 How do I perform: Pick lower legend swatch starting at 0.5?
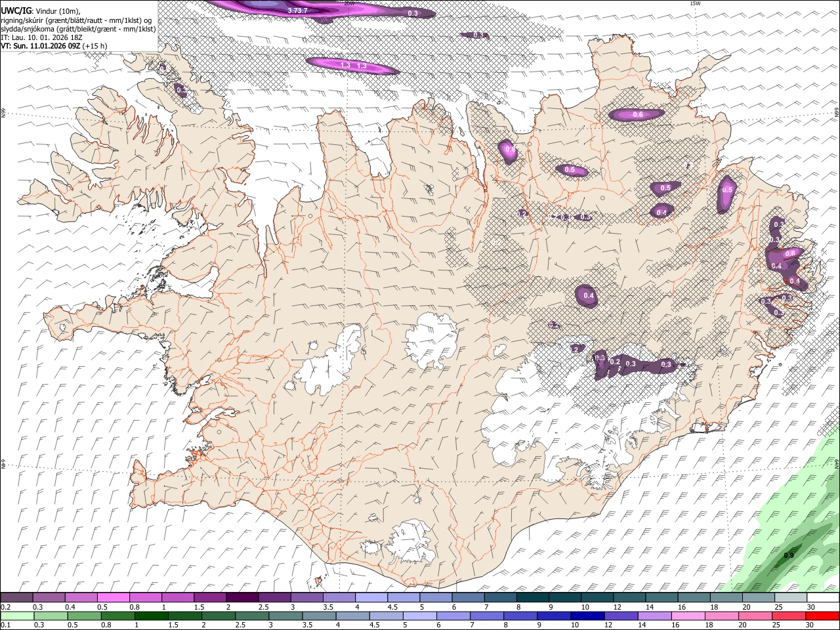(84, 616)
